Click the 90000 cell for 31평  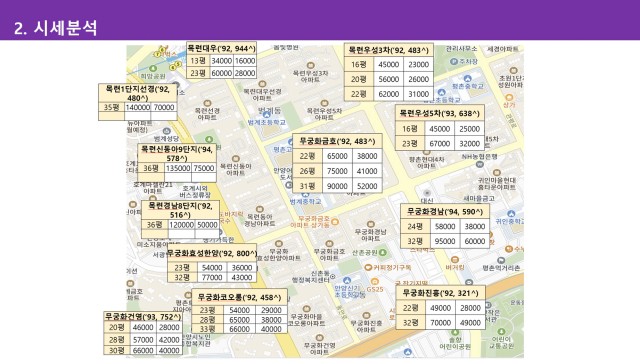pyautogui.click(x=337, y=186)
